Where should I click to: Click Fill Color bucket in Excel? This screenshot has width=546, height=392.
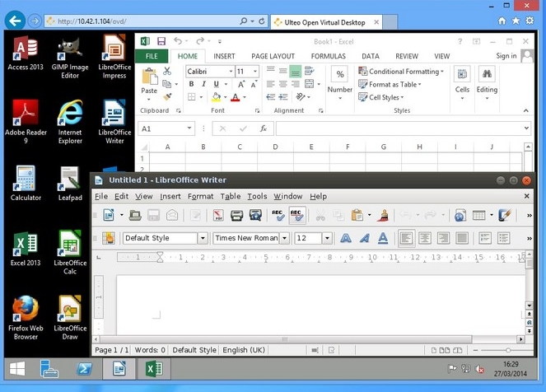pyautogui.click(x=217, y=97)
